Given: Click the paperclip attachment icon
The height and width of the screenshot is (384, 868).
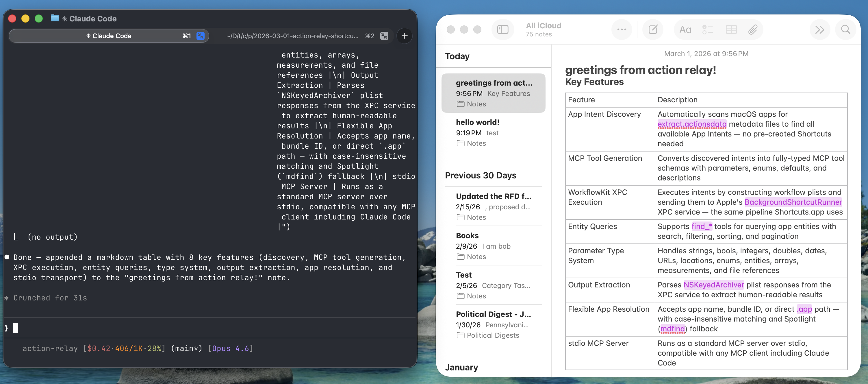Looking at the screenshot, I should pos(753,30).
